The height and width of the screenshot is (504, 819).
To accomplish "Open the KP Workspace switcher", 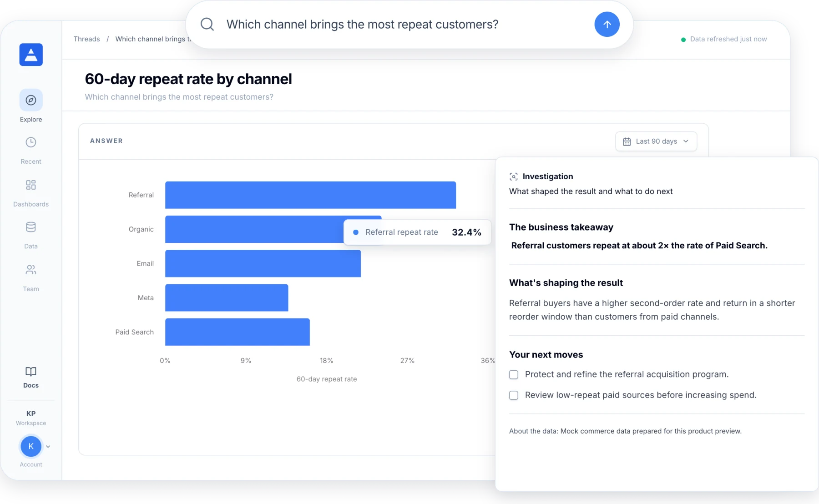I will tap(31, 418).
